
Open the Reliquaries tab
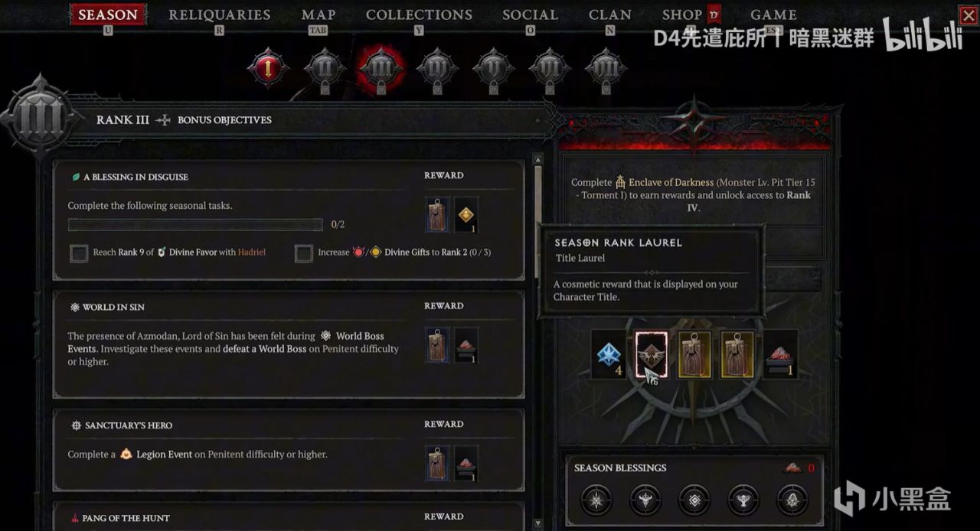click(x=220, y=15)
